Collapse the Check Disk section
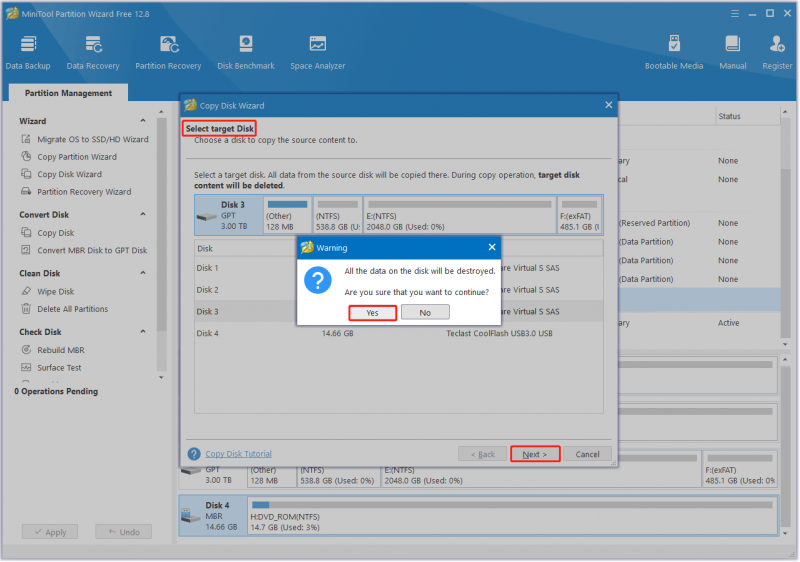800x562 pixels. pyautogui.click(x=143, y=331)
